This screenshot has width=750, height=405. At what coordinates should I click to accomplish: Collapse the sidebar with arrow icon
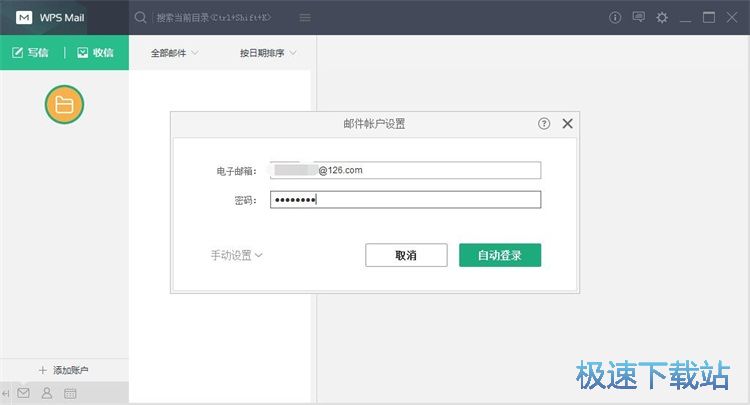coord(6,394)
